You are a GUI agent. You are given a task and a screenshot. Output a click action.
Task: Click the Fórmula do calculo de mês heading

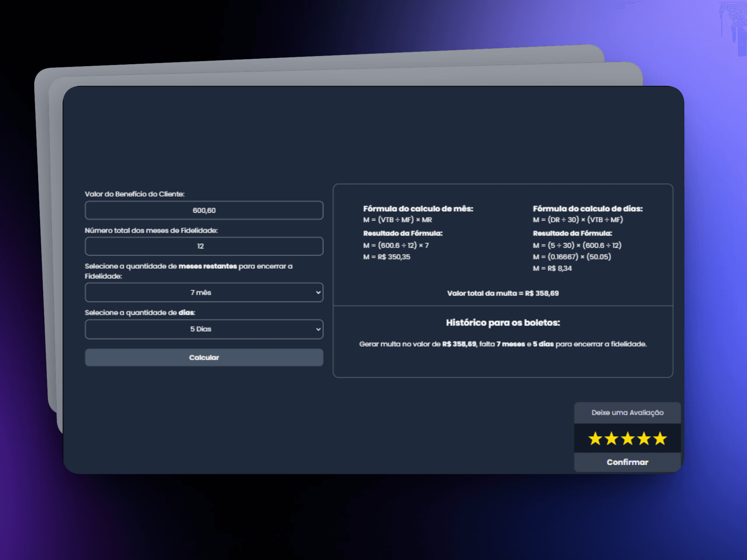coord(418,209)
